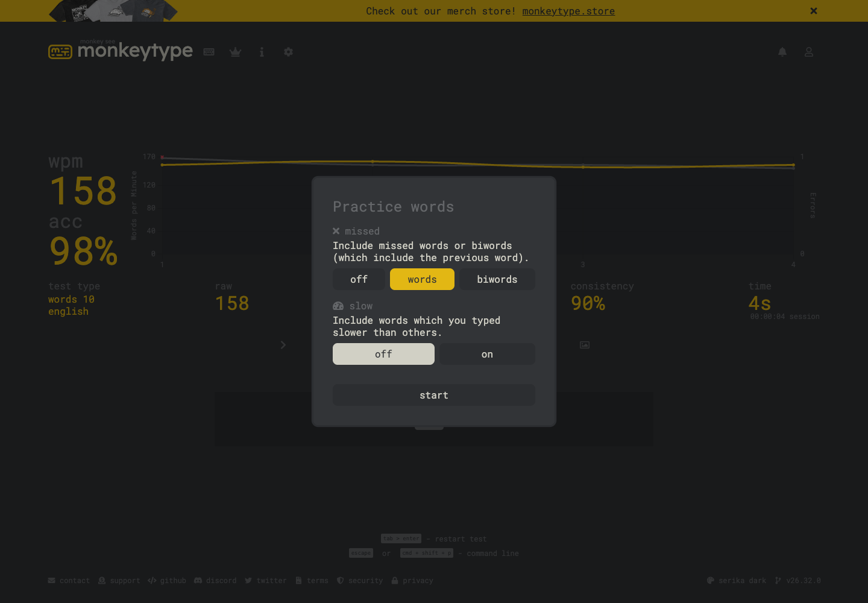
Task: Open the twitter footer link
Action: [266, 581]
